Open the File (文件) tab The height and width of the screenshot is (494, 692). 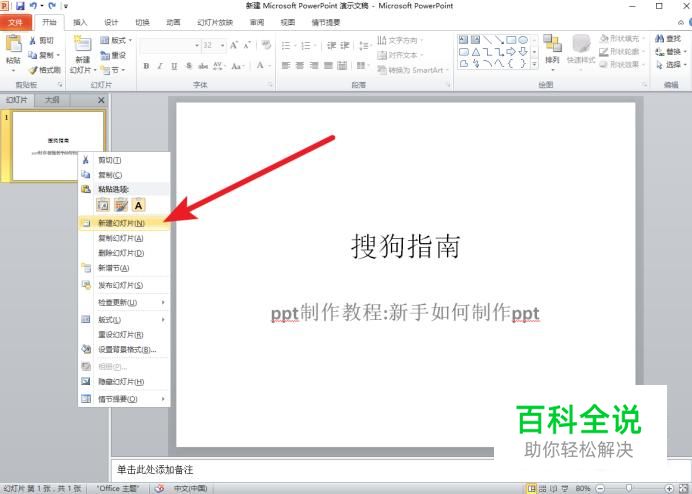[x=15, y=22]
